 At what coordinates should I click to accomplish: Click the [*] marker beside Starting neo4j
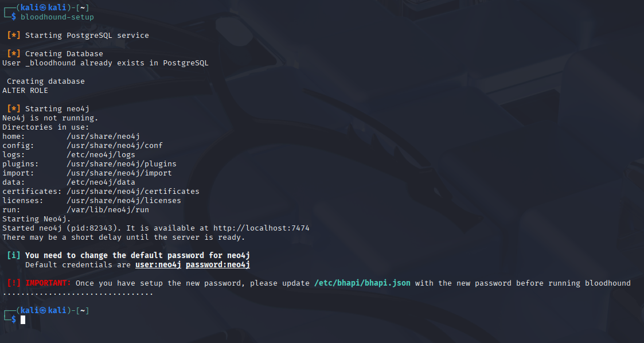tap(14, 109)
